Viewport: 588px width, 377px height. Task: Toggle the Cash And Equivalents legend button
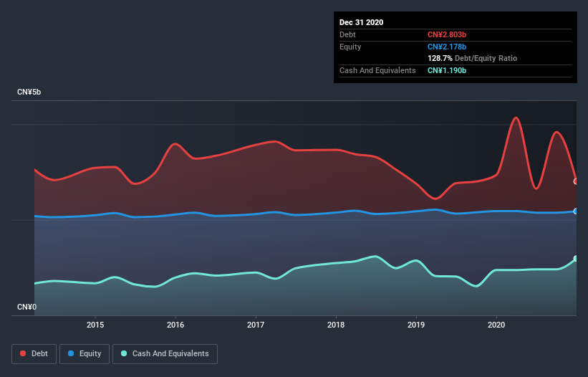165,354
